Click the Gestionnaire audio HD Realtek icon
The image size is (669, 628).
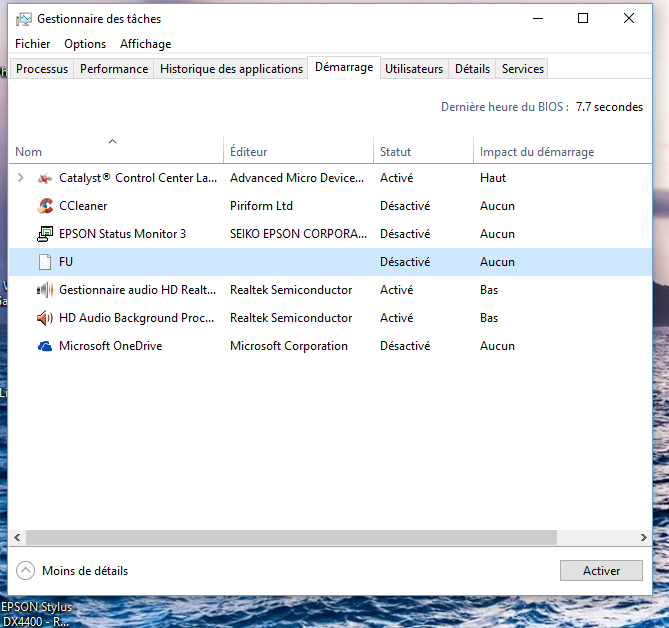tap(44, 290)
